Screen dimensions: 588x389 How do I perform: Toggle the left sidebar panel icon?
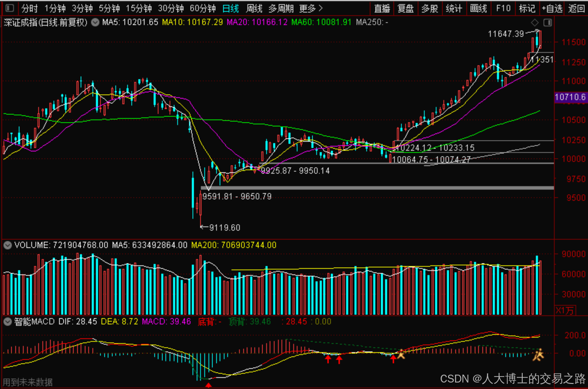point(9,8)
